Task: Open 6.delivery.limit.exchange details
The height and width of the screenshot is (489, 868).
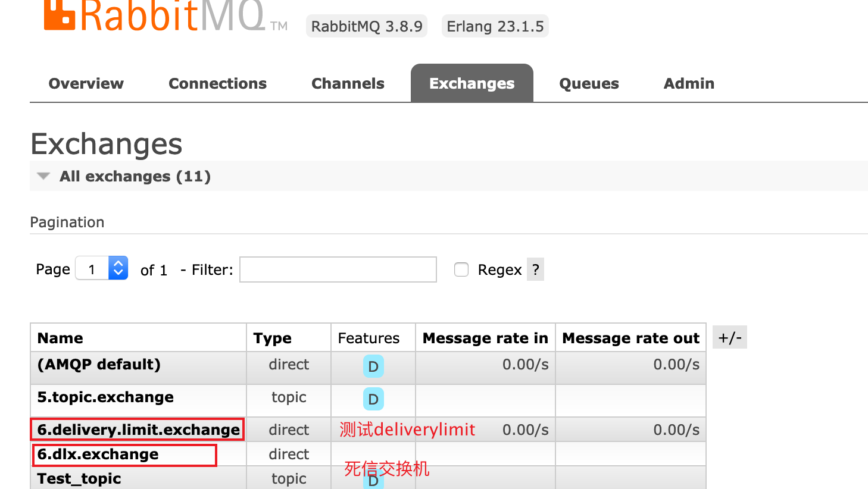Action: [138, 430]
